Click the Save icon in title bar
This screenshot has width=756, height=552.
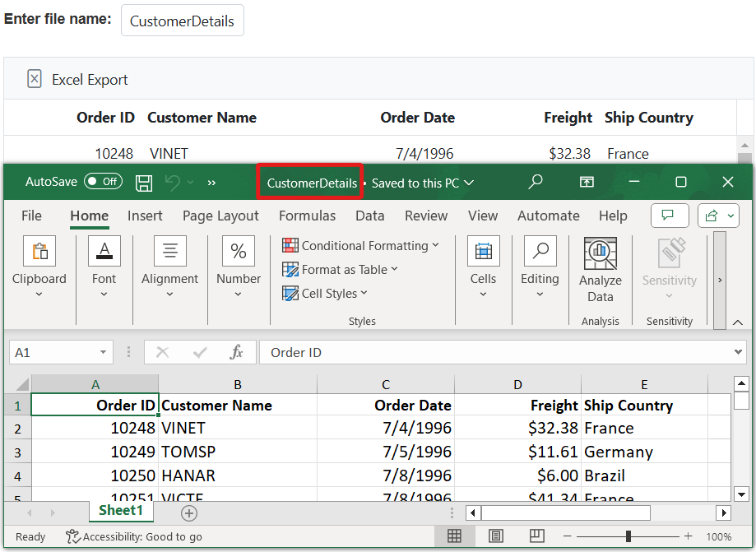click(144, 183)
